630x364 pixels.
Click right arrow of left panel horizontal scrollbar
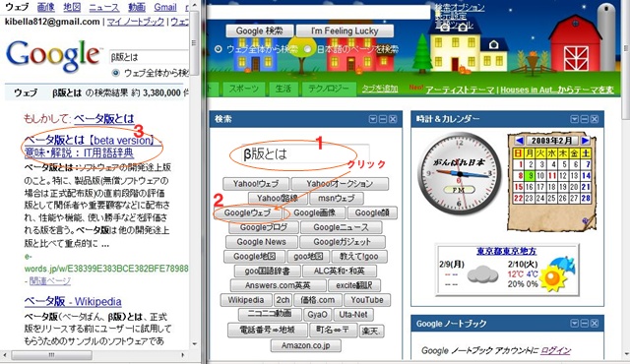click(183, 355)
